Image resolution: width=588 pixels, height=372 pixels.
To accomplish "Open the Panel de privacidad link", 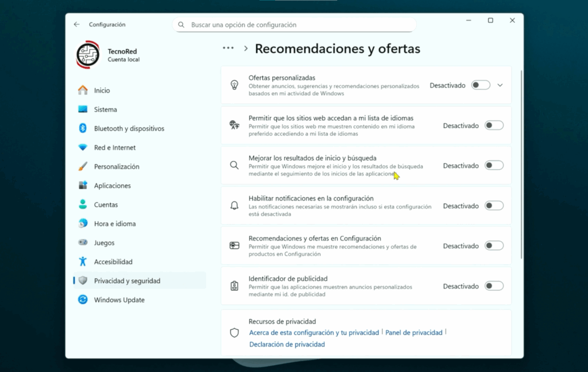I will pyautogui.click(x=414, y=332).
